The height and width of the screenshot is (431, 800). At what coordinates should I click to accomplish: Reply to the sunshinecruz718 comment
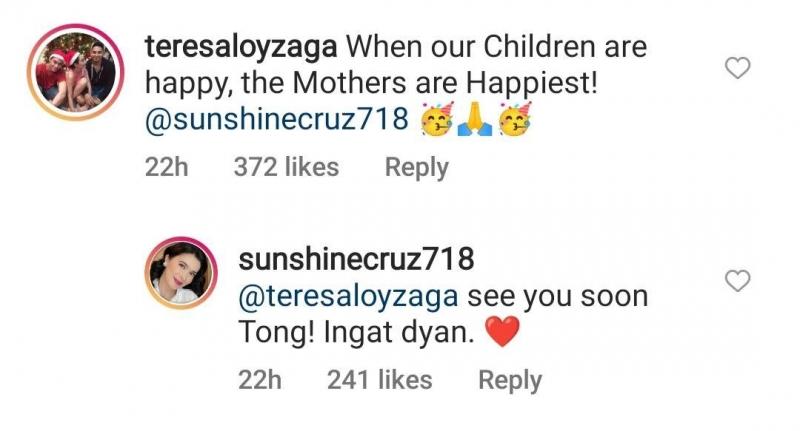[510, 380]
